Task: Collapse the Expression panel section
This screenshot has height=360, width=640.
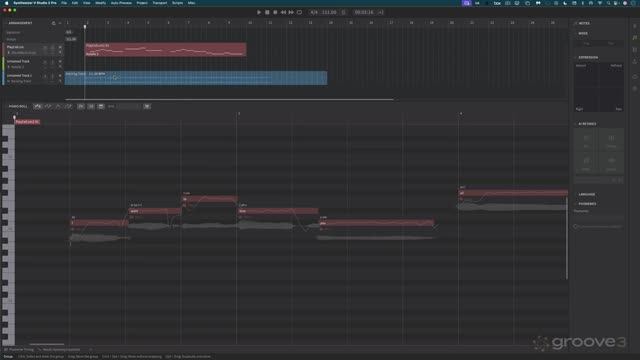Action: coord(576,58)
